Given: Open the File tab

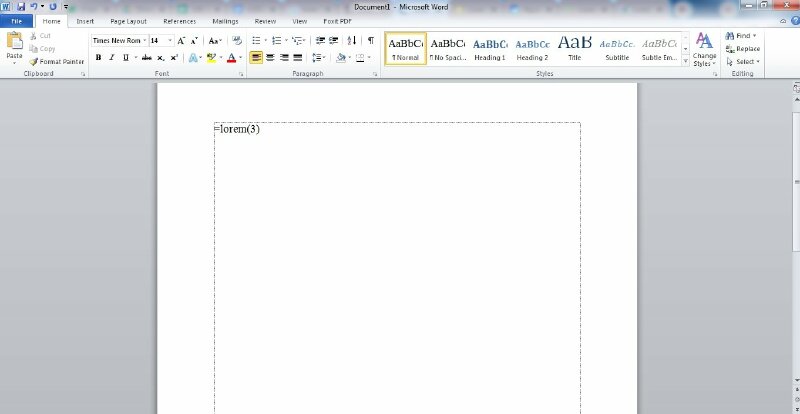Looking at the screenshot, I should click(x=17, y=21).
